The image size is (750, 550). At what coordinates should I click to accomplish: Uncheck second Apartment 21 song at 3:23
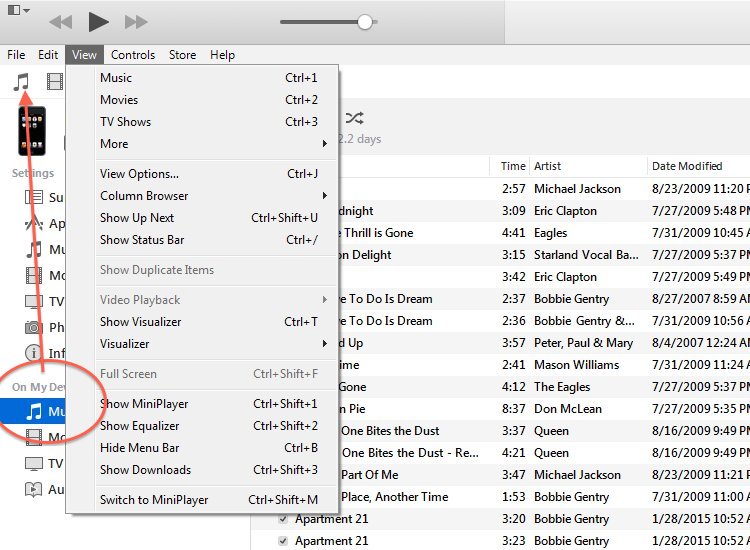[x=283, y=541]
